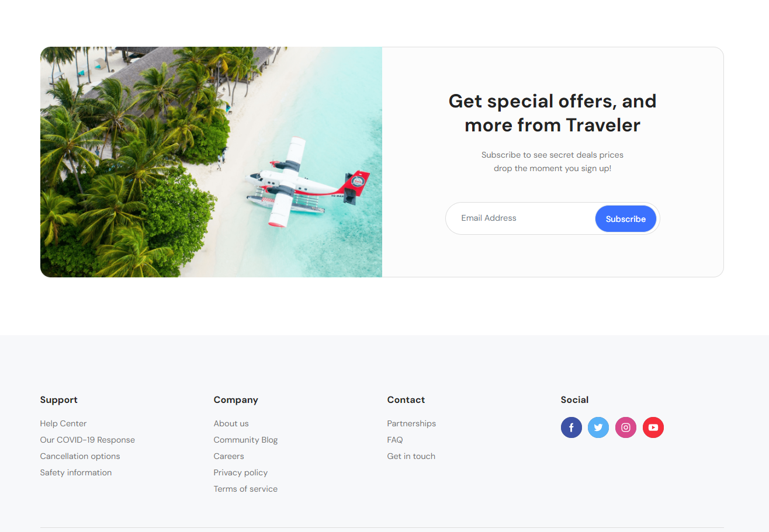The width and height of the screenshot is (769, 532).
Task: Open the Partnerships link
Action: [411, 423]
